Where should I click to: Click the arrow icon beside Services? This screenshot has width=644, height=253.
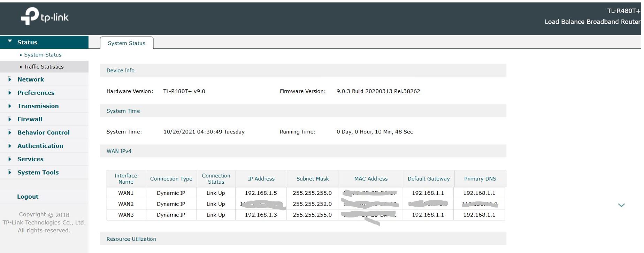coord(10,159)
